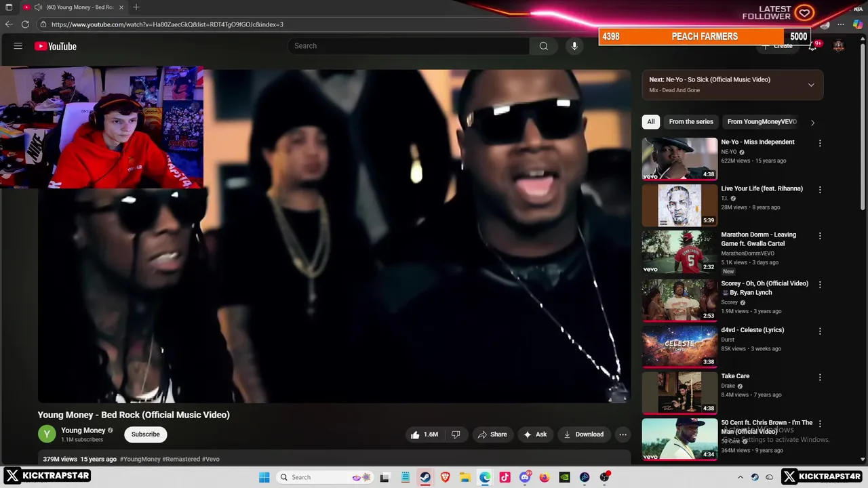This screenshot has width=868, height=488.
Task: Subscribe to Young Money channel
Action: click(146, 434)
